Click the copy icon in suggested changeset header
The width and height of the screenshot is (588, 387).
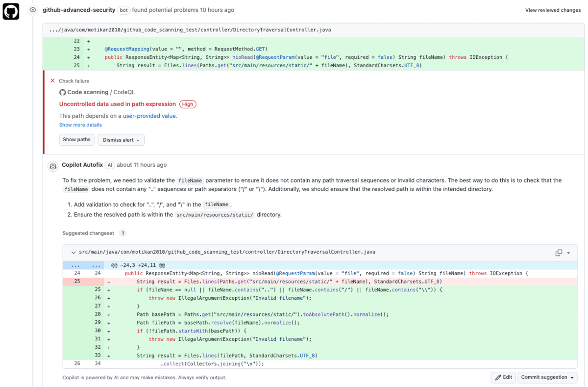point(559,253)
